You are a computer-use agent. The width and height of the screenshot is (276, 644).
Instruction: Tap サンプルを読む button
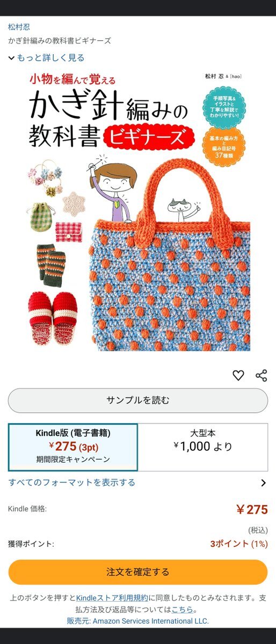click(138, 400)
